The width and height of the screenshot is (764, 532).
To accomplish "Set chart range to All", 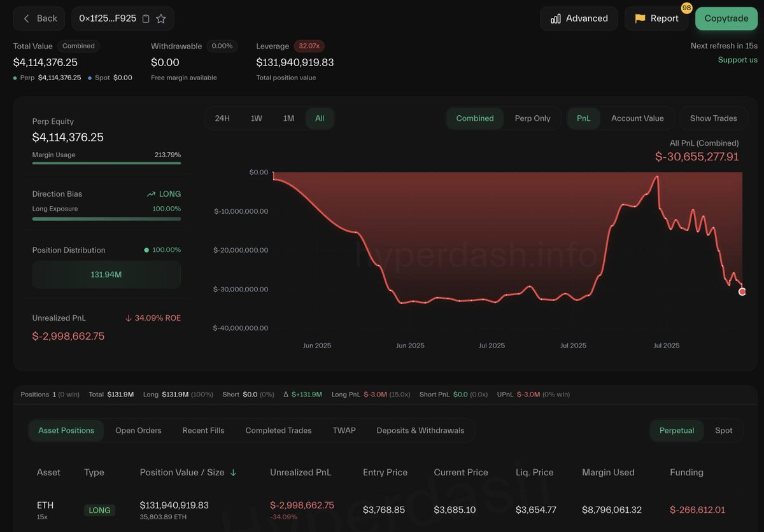I will (320, 118).
